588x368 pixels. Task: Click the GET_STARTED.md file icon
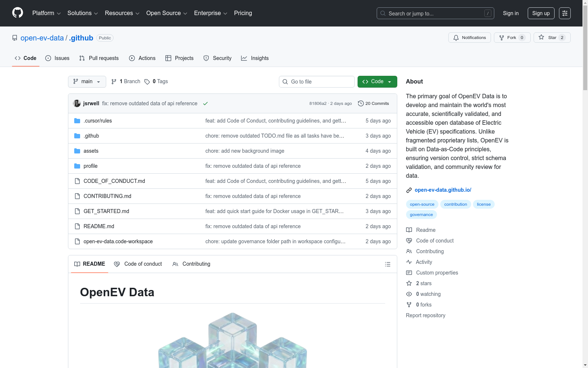click(x=77, y=211)
